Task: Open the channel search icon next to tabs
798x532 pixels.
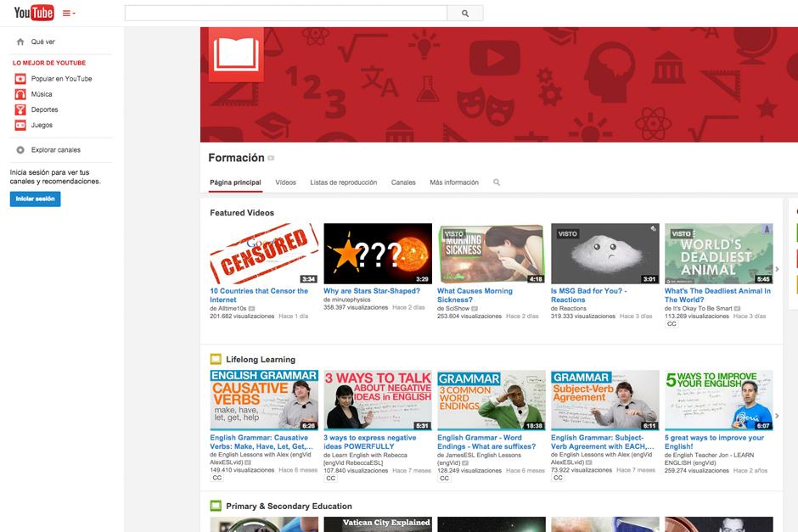Action: pos(496,182)
